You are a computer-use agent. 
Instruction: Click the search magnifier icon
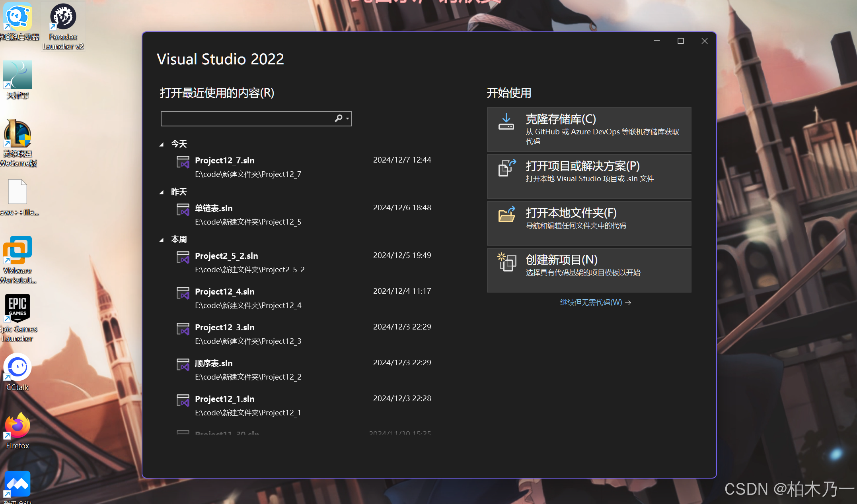338,118
